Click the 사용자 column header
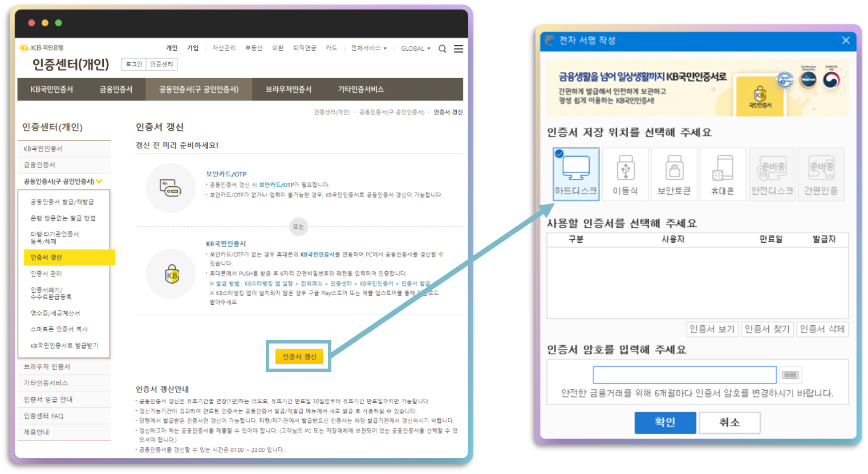The height and width of the screenshot is (474, 868). (x=673, y=239)
